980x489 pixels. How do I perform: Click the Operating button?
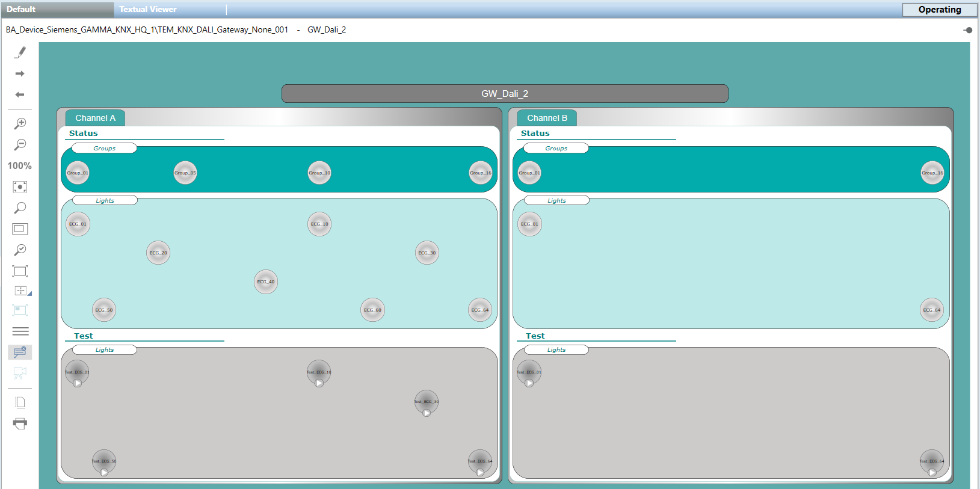point(939,10)
